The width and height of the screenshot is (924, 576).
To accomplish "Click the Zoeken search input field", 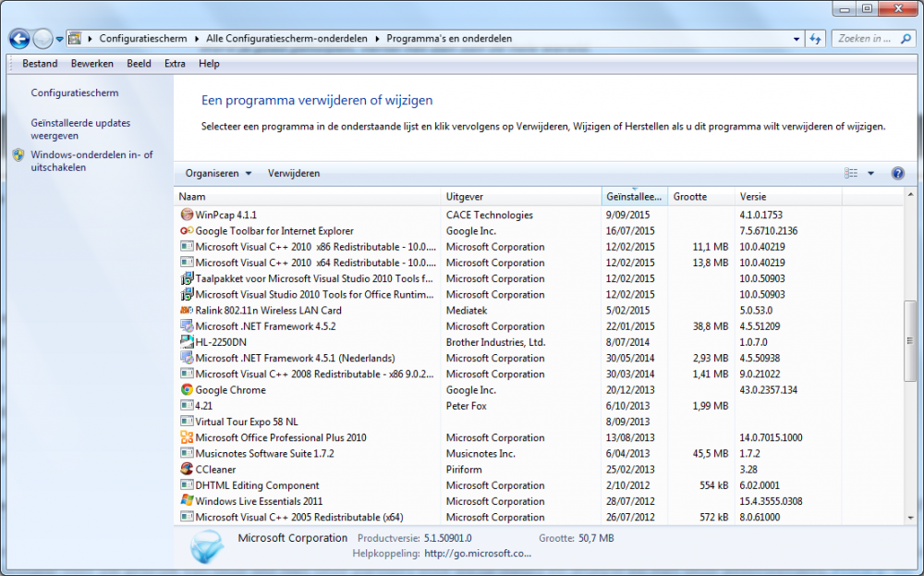I will point(869,39).
